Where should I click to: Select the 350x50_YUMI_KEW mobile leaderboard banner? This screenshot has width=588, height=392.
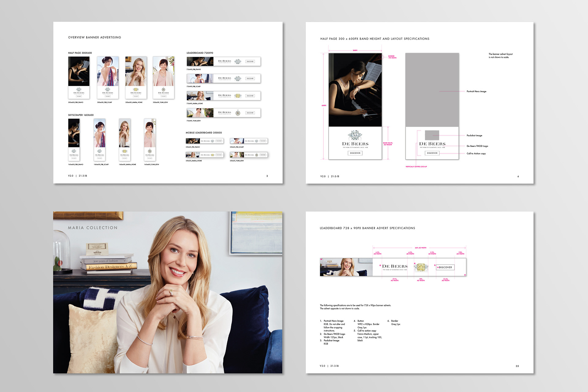[x=249, y=155]
